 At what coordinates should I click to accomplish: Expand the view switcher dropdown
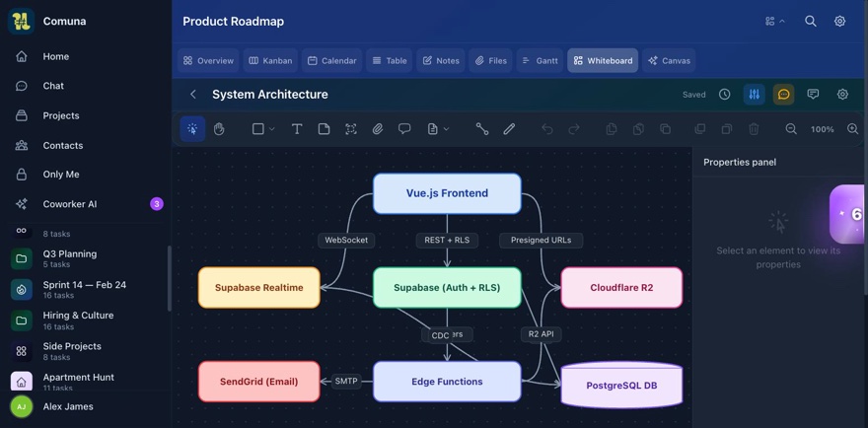(775, 21)
